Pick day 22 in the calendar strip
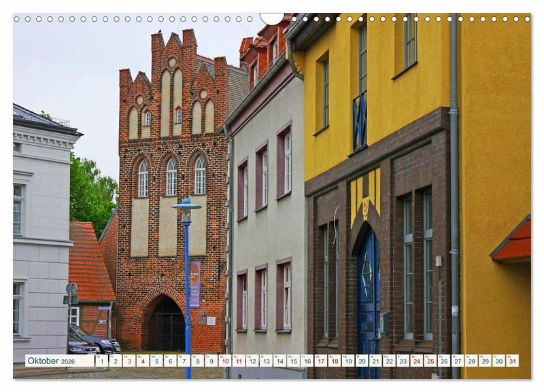This screenshot has width=544, height=392. coord(389,361)
